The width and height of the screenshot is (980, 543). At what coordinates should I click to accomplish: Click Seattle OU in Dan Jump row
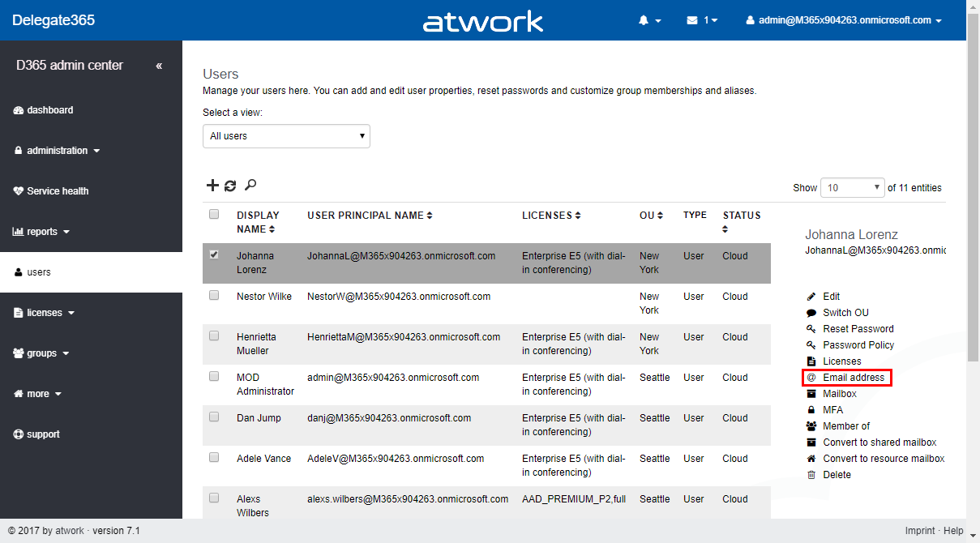pos(655,418)
